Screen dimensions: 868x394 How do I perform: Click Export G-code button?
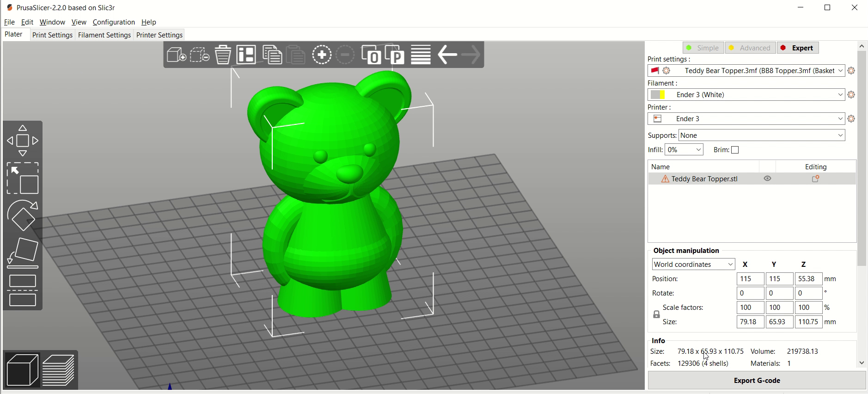(x=757, y=381)
